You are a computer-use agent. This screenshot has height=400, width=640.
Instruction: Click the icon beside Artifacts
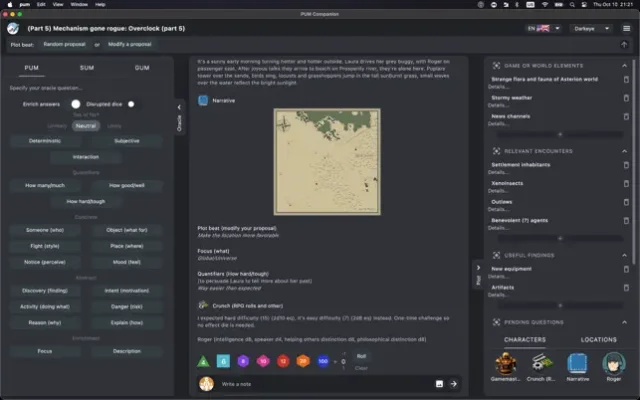(x=626, y=288)
